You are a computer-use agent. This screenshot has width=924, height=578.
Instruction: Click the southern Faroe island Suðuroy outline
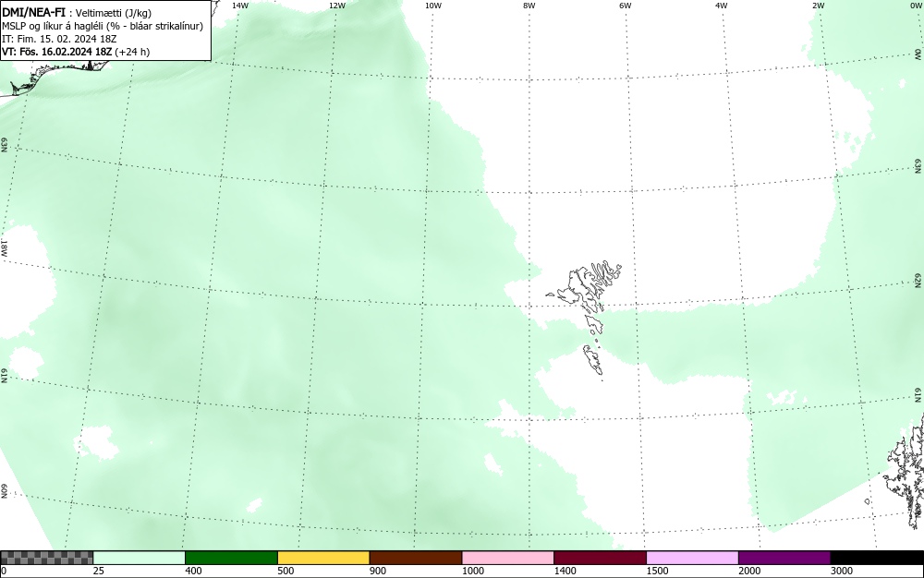593,361
